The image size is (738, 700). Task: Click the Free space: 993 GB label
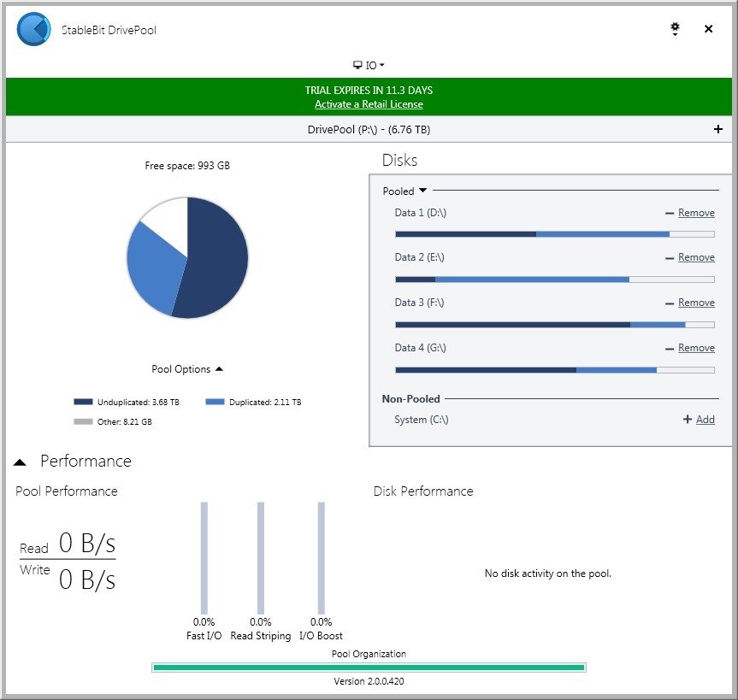(x=187, y=166)
